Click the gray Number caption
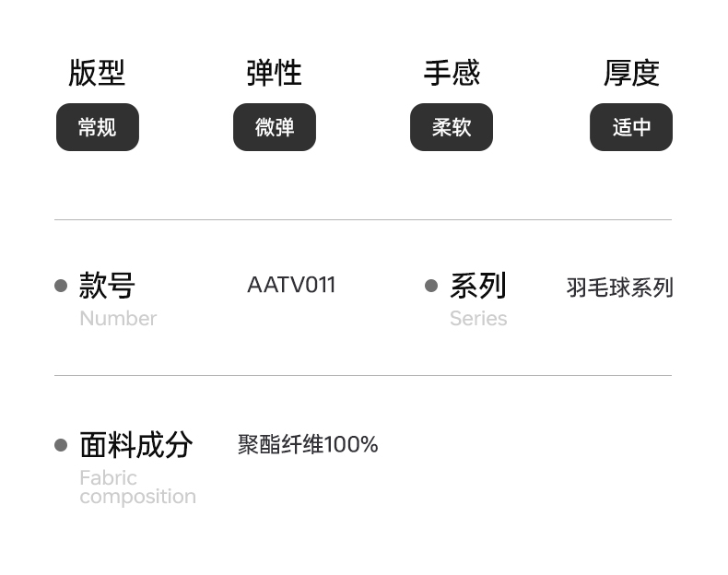 pyautogui.click(x=118, y=319)
